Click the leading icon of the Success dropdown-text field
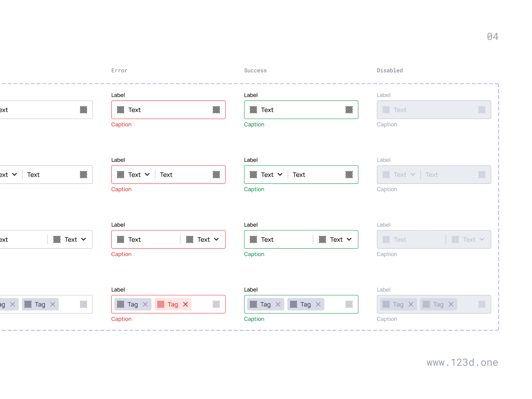 point(254,175)
